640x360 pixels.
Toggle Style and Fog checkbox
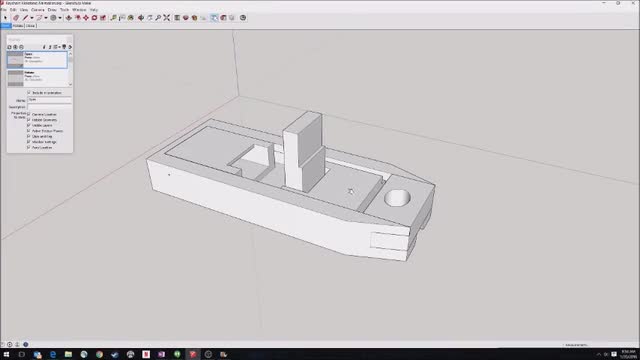[29, 136]
